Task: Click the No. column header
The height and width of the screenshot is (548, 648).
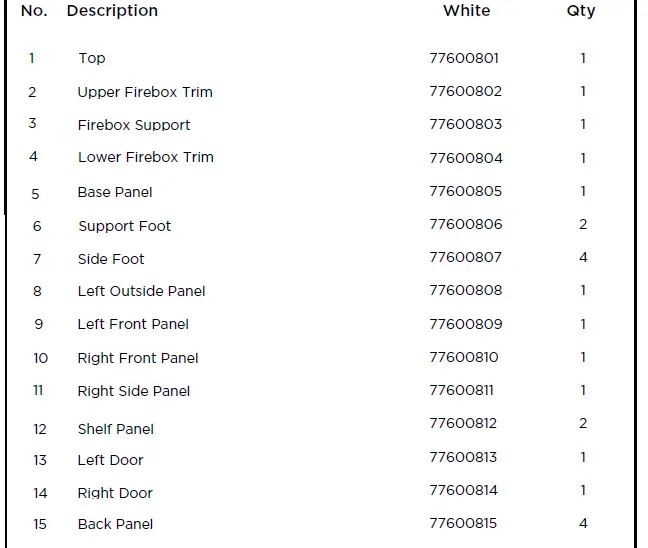Action: (x=34, y=11)
